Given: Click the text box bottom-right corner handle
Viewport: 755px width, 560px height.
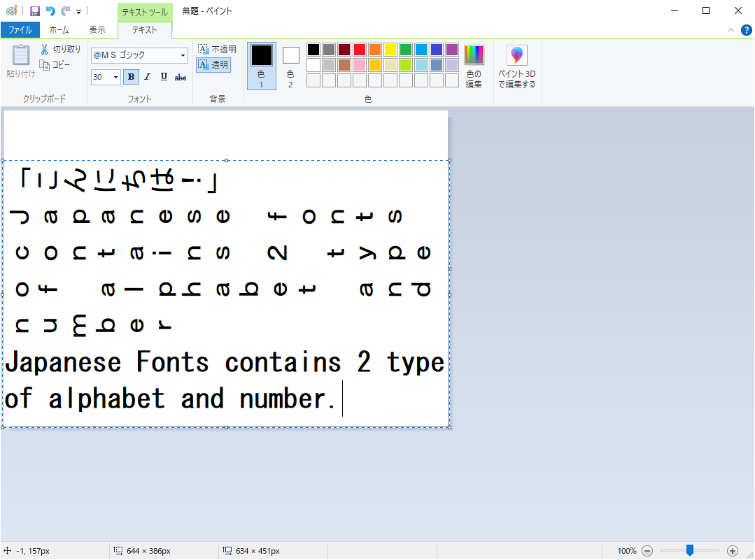Looking at the screenshot, I should 450,427.
